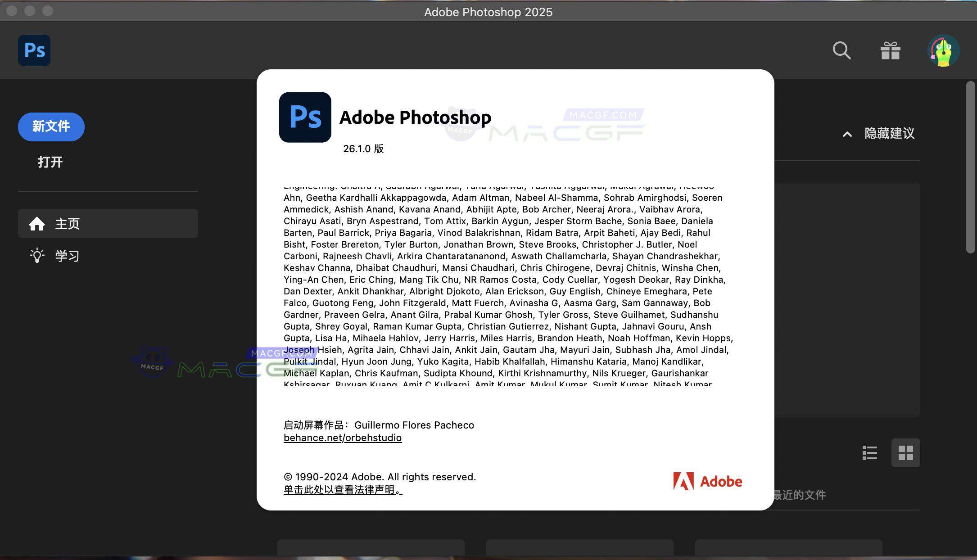This screenshot has height=560, width=977.
Task: Switch recent files to list view
Action: 869,453
